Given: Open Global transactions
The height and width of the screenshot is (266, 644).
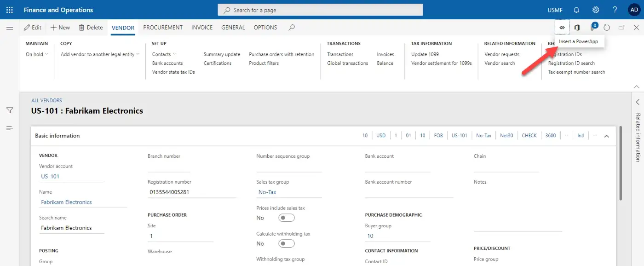Looking at the screenshot, I should click(x=348, y=63).
